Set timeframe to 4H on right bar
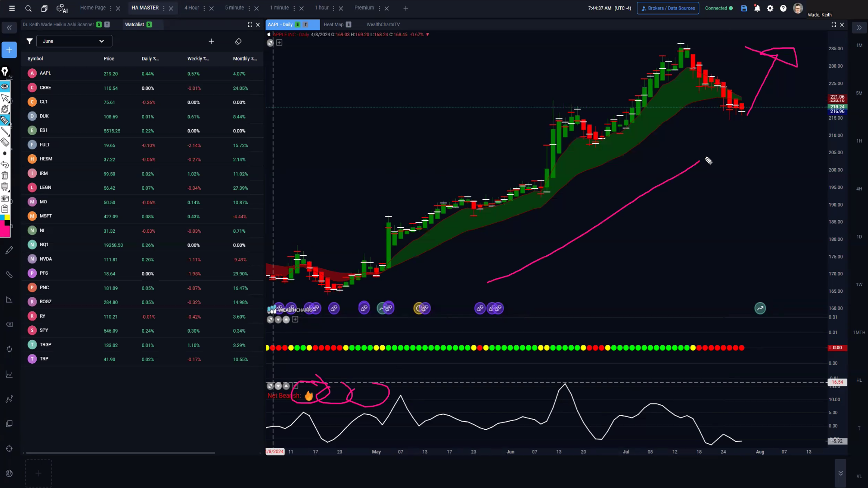 click(x=859, y=189)
